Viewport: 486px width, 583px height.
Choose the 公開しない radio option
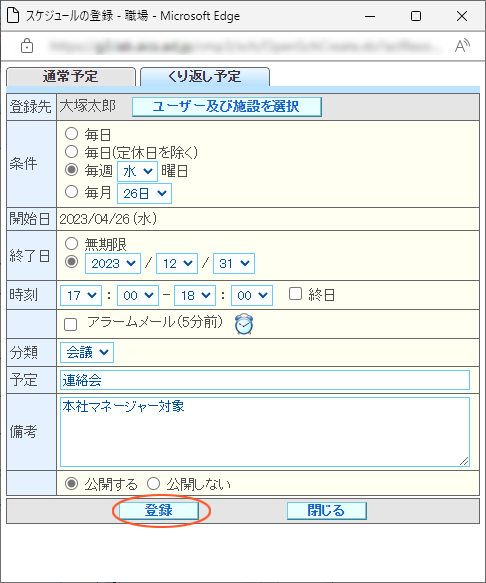tap(153, 484)
